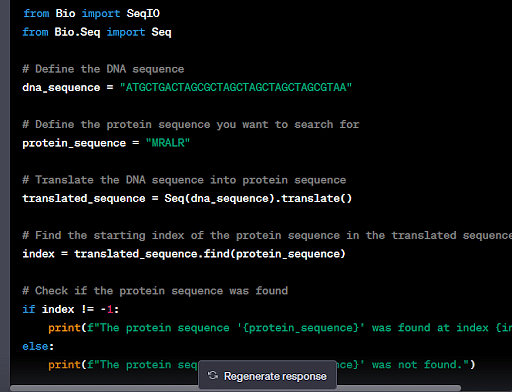The width and height of the screenshot is (512, 392).
Task: Click the print statement containing 'was found at index'
Action: 280,328
